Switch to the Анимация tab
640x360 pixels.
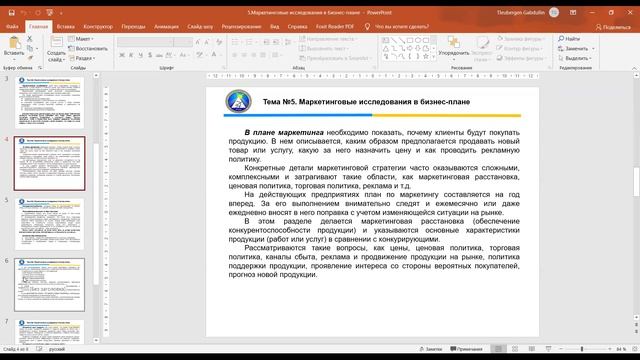click(x=166, y=27)
